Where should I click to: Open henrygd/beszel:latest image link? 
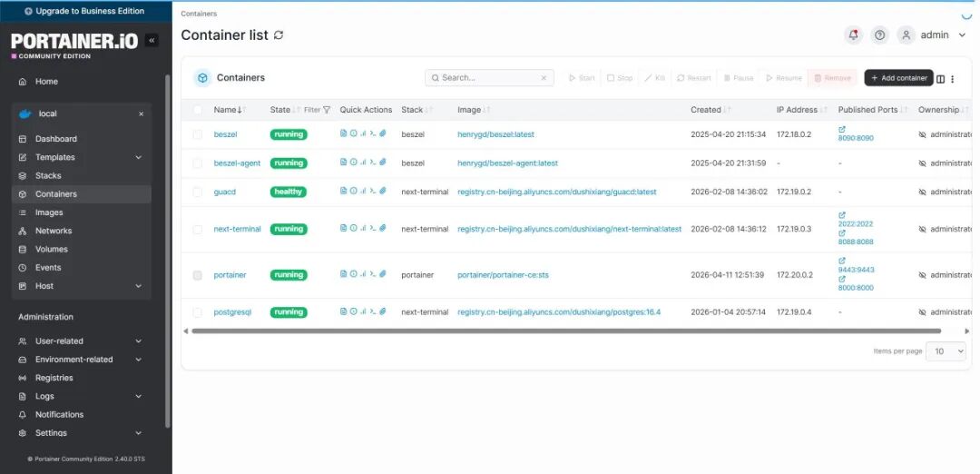point(495,134)
